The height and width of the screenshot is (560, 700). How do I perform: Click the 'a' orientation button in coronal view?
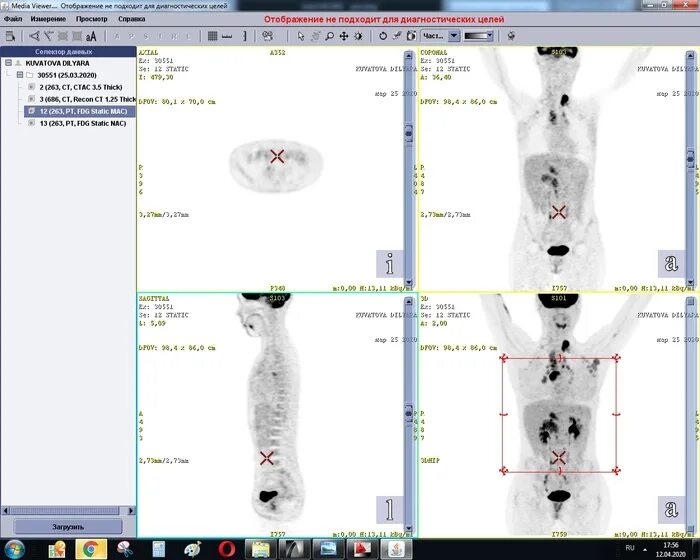click(x=671, y=263)
